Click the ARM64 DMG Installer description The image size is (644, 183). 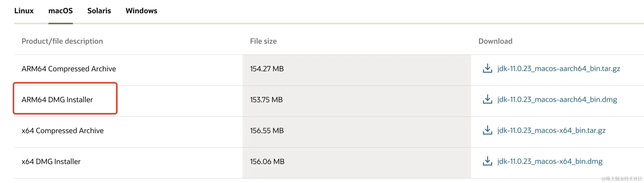tap(57, 100)
